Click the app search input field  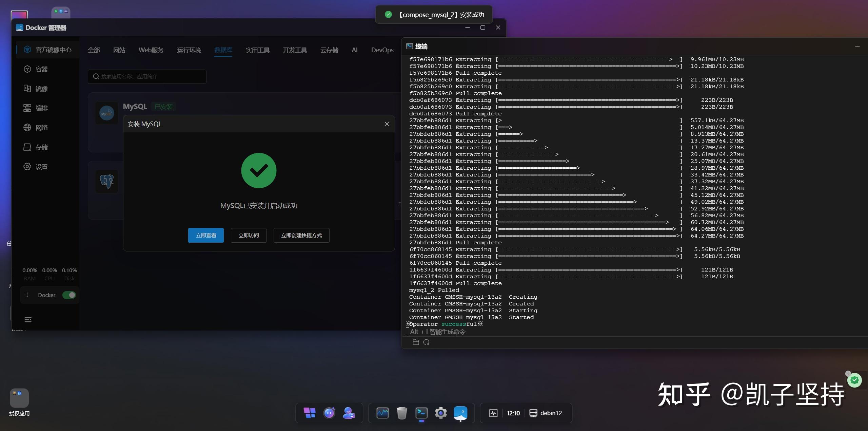[x=147, y=76]
